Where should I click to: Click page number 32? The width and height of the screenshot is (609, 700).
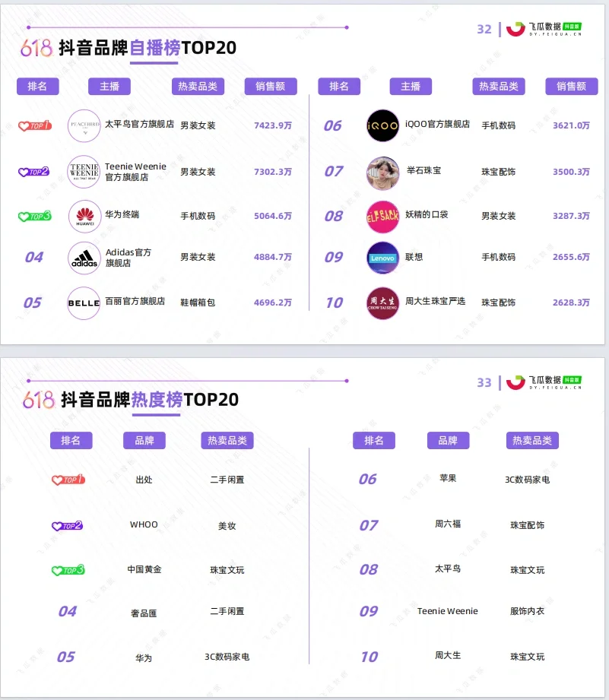(x=484, y=30)
